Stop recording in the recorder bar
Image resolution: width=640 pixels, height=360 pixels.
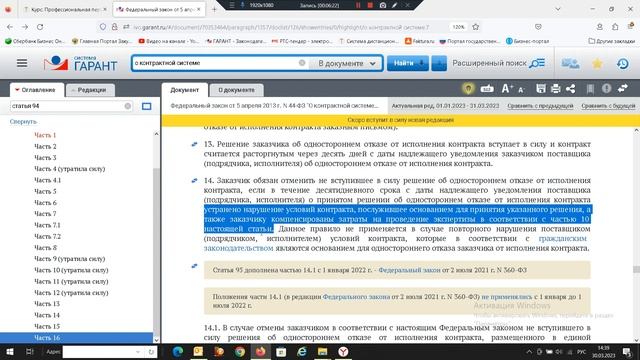pos(370,5)
